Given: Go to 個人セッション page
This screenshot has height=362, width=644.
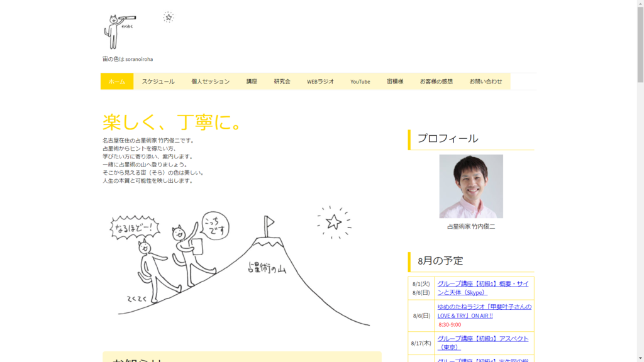Looking at the screenshot, I should pyautogui.click(x=210, y=81).
